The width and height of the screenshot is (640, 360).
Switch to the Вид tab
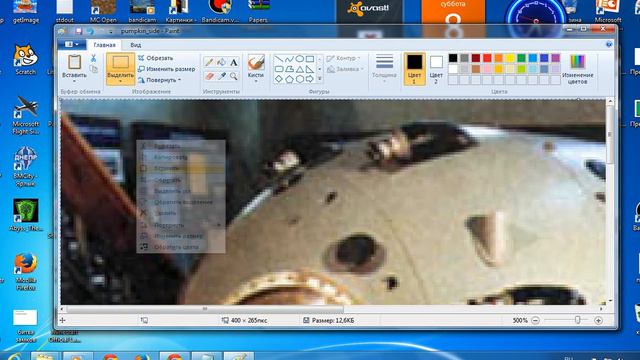136,45
